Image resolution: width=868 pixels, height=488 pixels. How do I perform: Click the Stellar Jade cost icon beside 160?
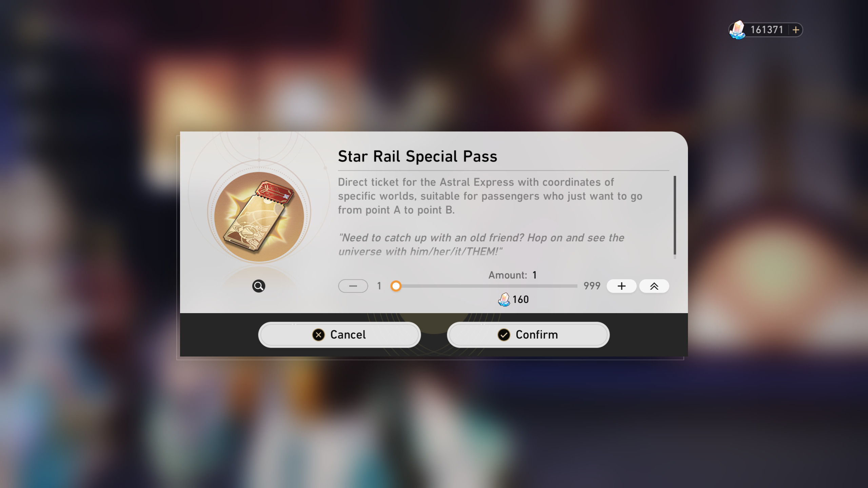pos(504,299)
